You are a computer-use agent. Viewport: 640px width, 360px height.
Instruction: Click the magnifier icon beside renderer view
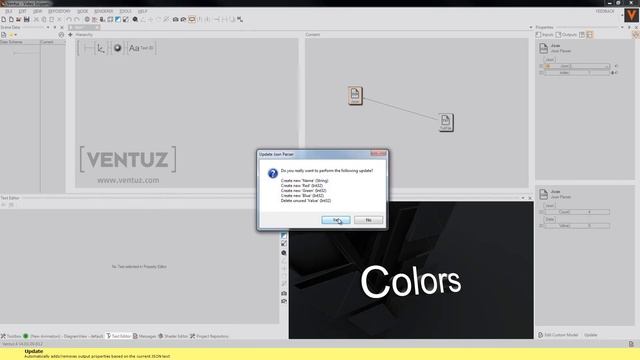pos(284,253)
